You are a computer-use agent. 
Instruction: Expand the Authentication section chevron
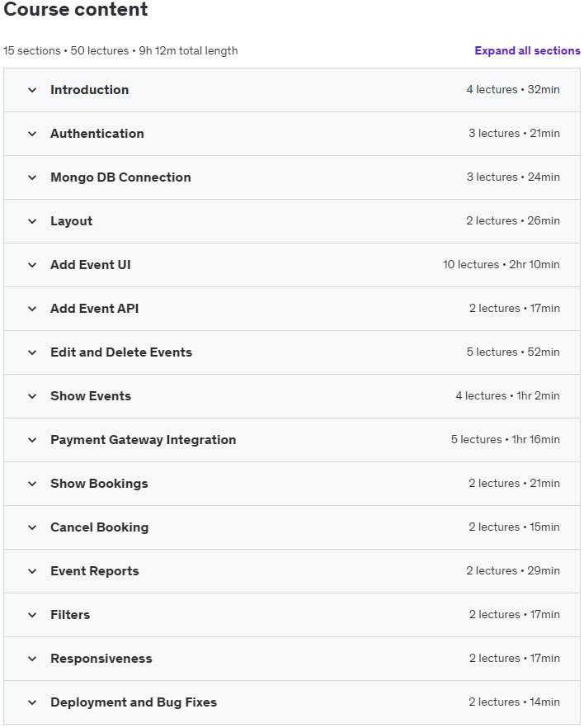pos(32,134)
